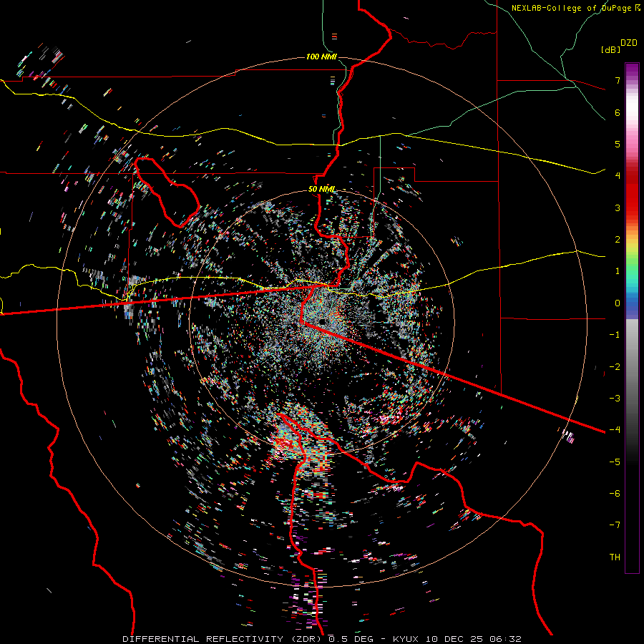Select the "-2" scale value

point(615,367)
